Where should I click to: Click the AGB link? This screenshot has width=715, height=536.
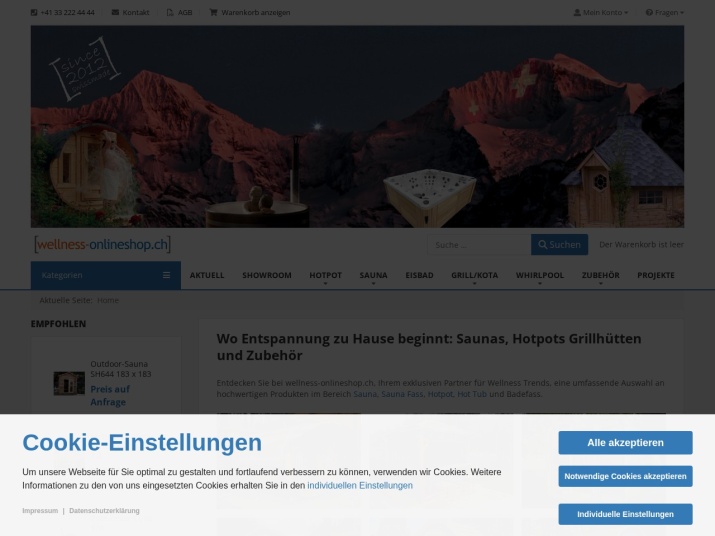pos(185,12)
